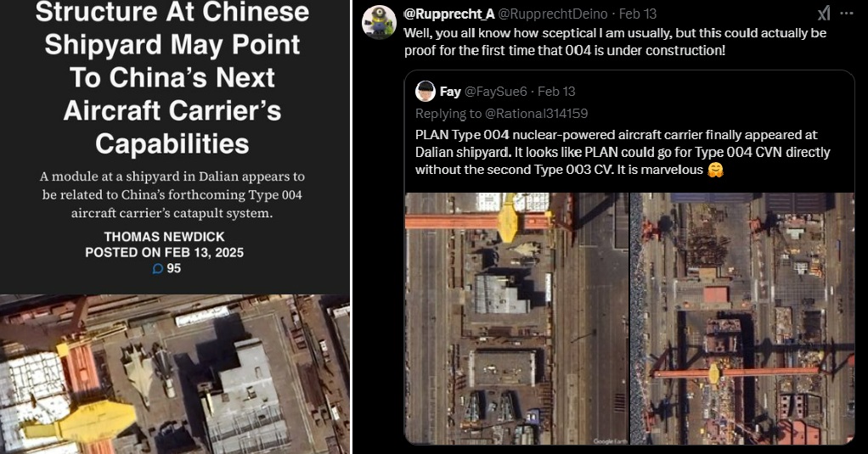Click the quoted tweet text about Type 004
This screenshot has height=454, width=868.
pyautogui.click(x=623, y=152)
